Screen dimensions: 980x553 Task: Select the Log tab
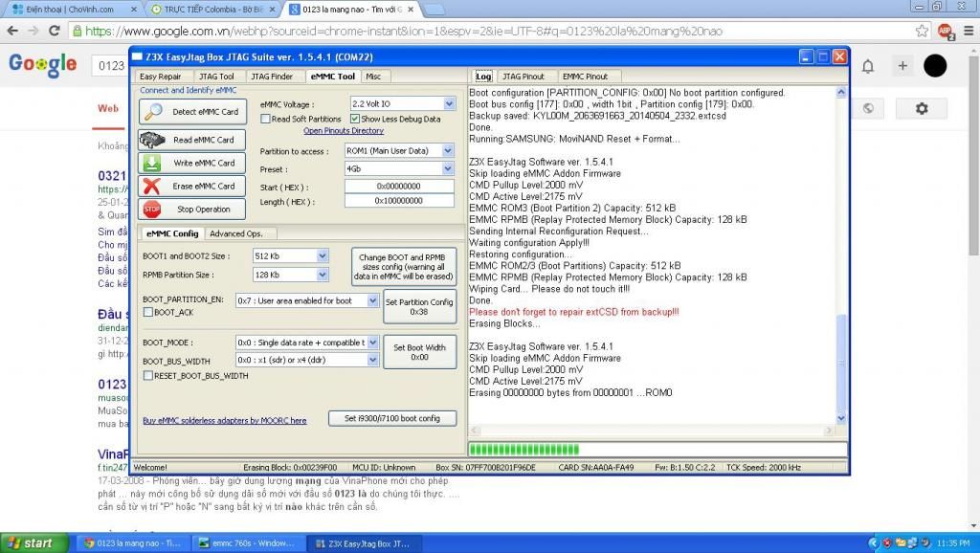[483, 77]
